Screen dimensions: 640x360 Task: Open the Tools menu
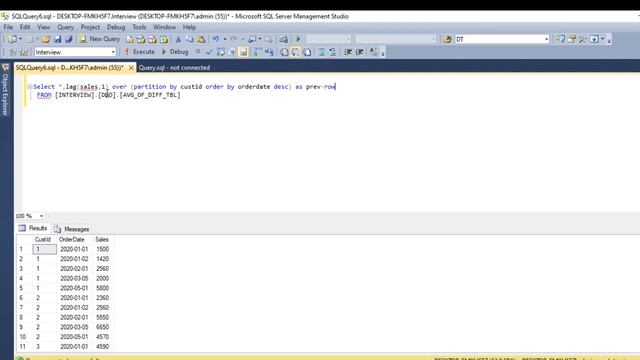tap(139, 27)
